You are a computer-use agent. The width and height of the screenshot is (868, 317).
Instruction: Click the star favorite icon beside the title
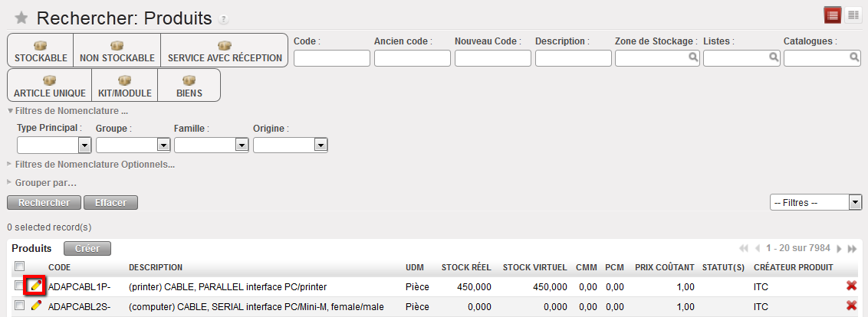[21, 18]
